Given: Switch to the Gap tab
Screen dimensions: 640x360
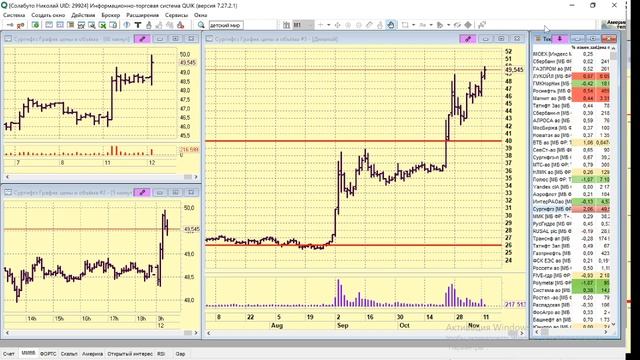Looking at the screenshot, I should pos(180,354).
